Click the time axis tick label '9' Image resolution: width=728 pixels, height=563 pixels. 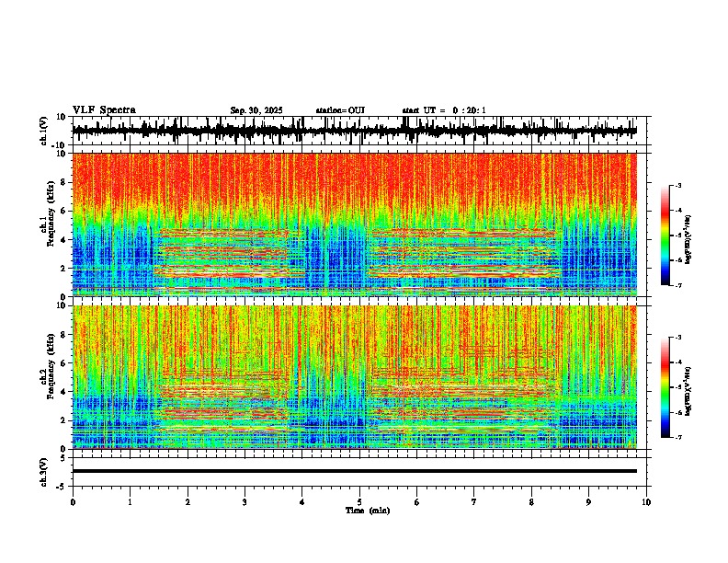click(588, 502)
